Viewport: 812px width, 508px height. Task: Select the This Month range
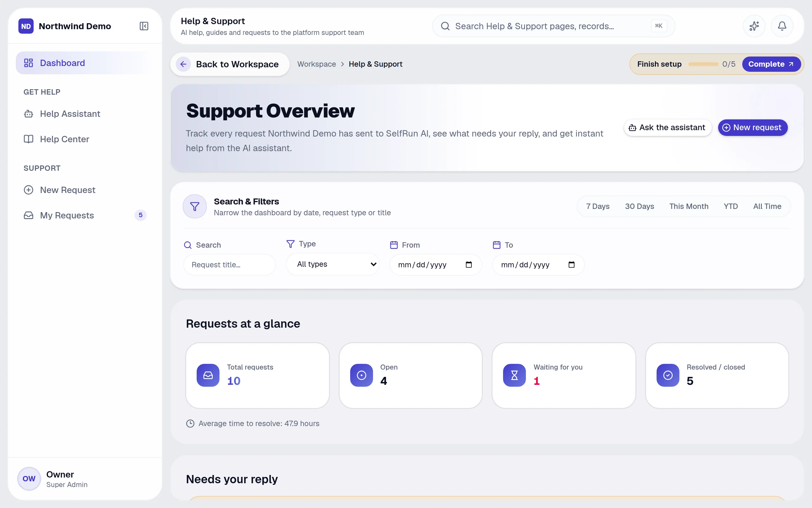pos(689,206)
